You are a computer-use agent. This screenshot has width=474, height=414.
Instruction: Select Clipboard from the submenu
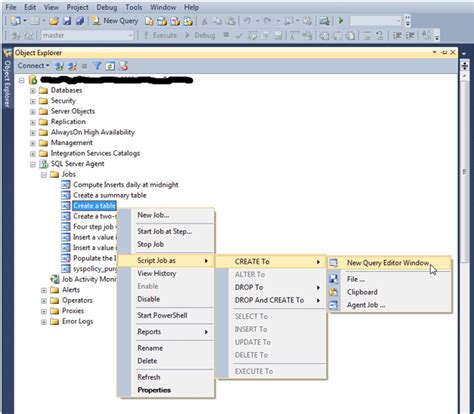click(390, 292)
